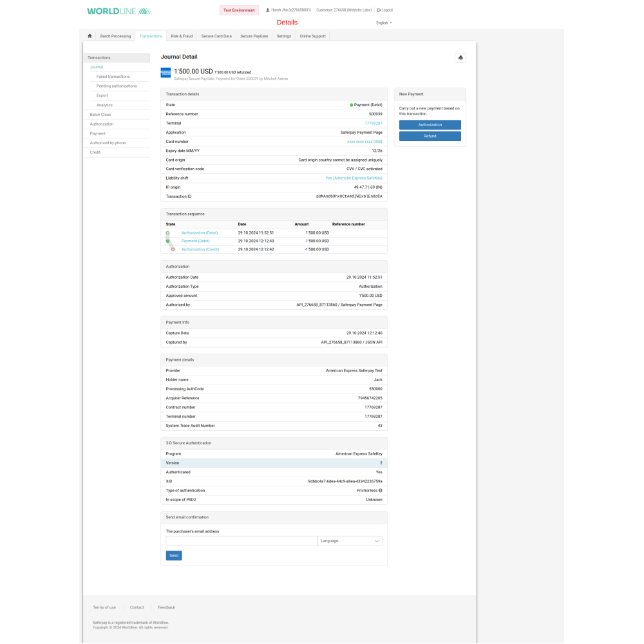Print the journal detail with printer icon

pos(460,58)
